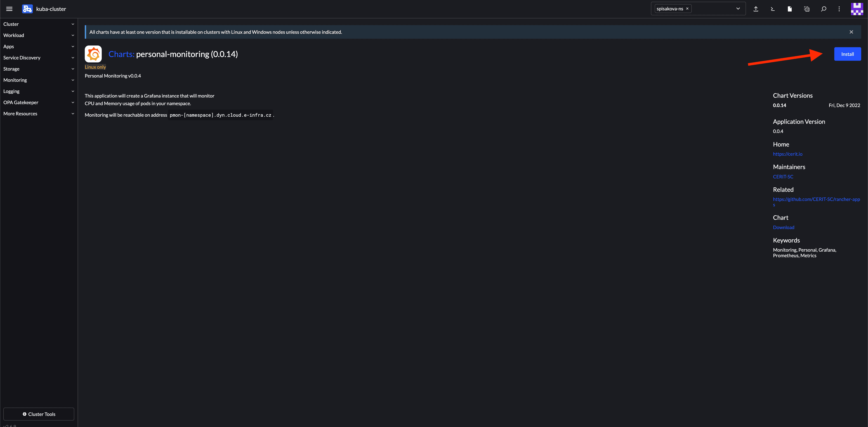Screen dimensions: 868x427
Task: Click the Rancher cluster icon next to kuba-cluster
Action: tap(27, 9)
